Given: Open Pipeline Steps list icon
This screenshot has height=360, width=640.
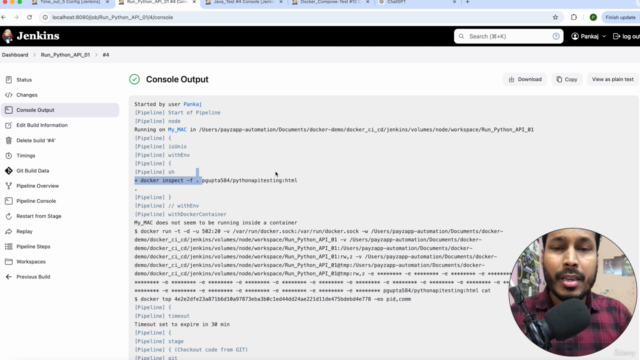Looking at the screenshot, I should tap(9, 247).
